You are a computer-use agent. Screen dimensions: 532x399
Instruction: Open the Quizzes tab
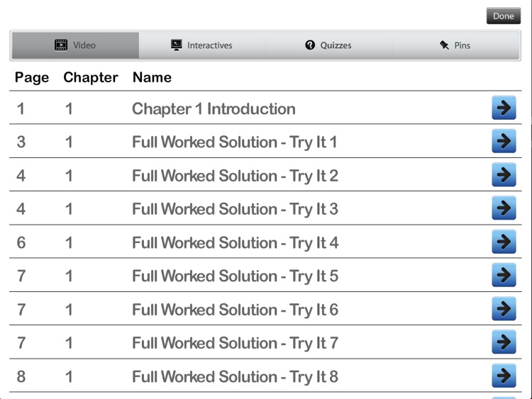328,45
